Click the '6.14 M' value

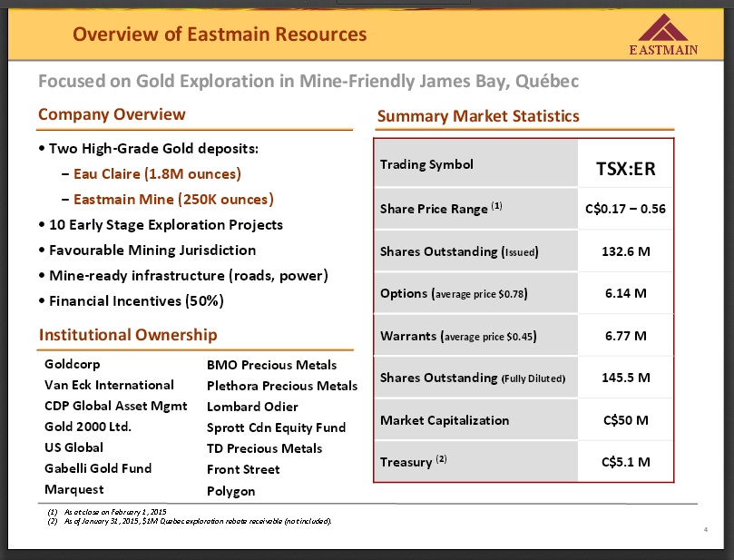[626, 293]
